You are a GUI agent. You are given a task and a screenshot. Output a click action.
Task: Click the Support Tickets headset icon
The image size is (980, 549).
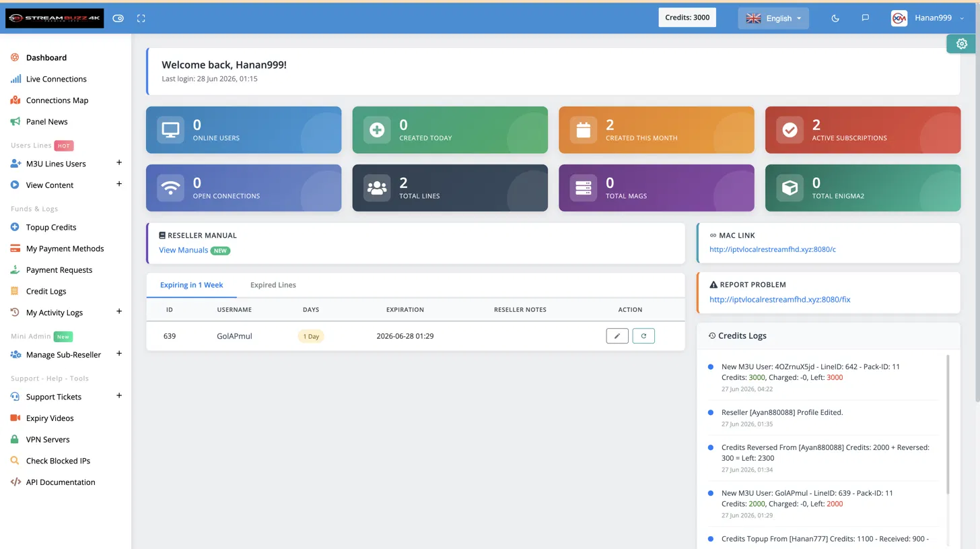pyautogui.click(x=15, y=397)
